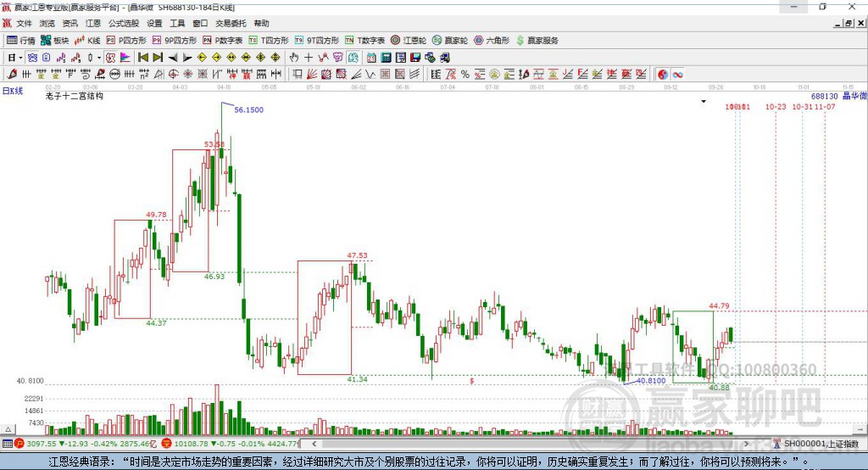Open the 9P四方形 tool

[175, 41]
